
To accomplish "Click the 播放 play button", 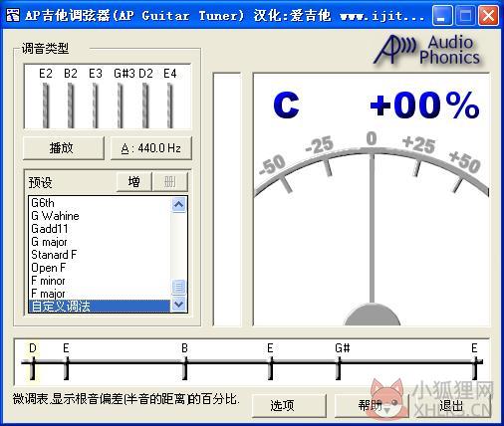I will click(x=64, y=148).
